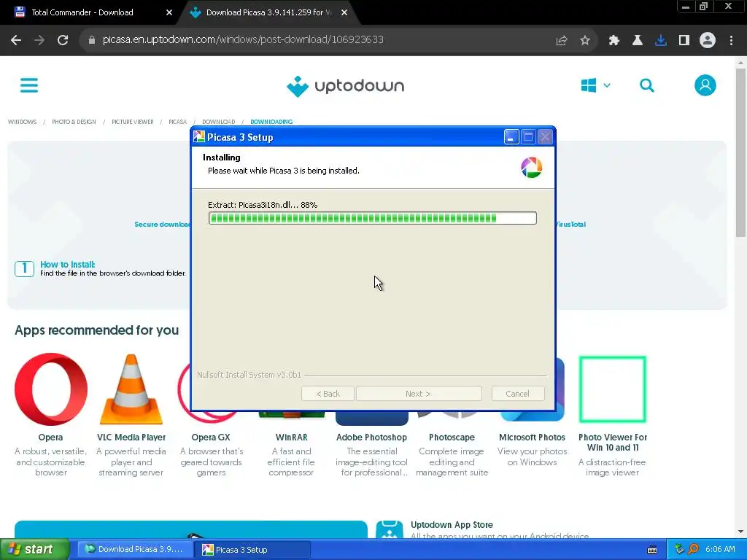Open Uptodown search magnifier

tap(646, 86)
